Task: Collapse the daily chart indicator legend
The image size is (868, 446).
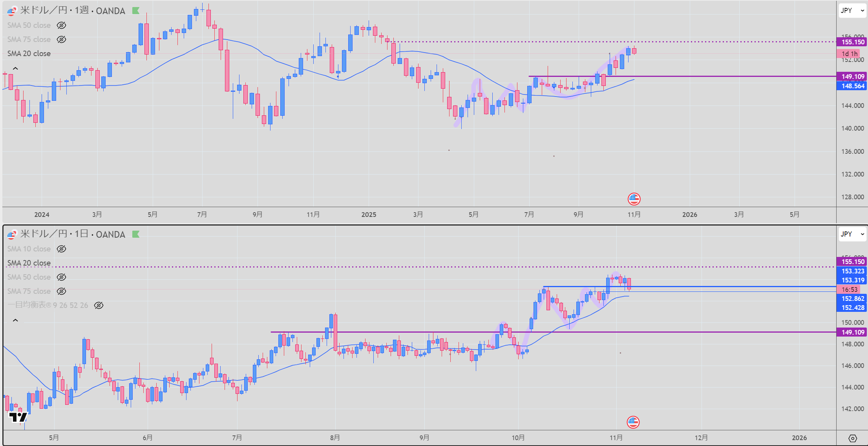Action: pyautogui.click(x=15, y=320)
